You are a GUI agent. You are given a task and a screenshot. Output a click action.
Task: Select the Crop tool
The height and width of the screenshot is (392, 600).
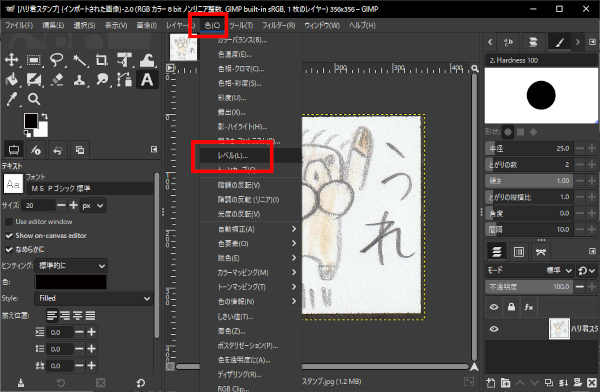point(101,60)
